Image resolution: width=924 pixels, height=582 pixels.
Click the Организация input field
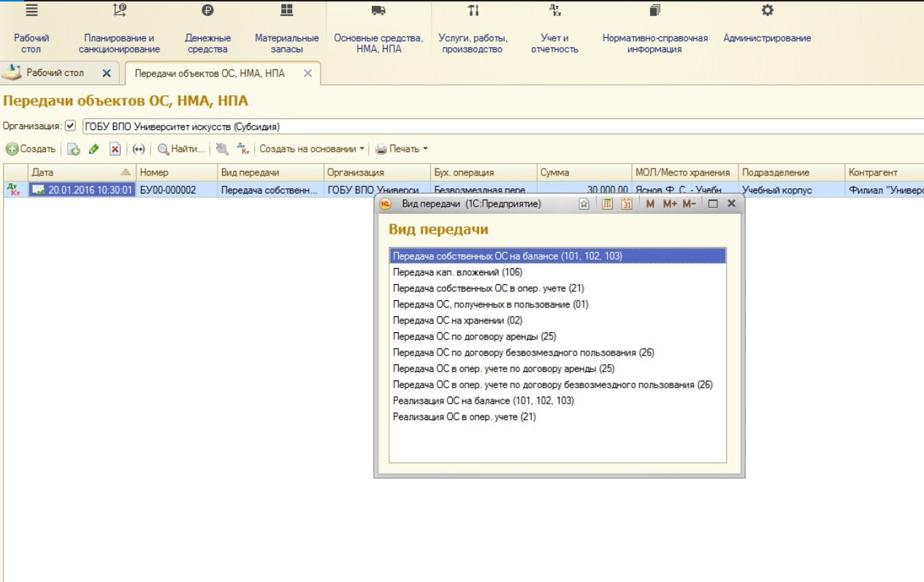[x=503, y=126]
